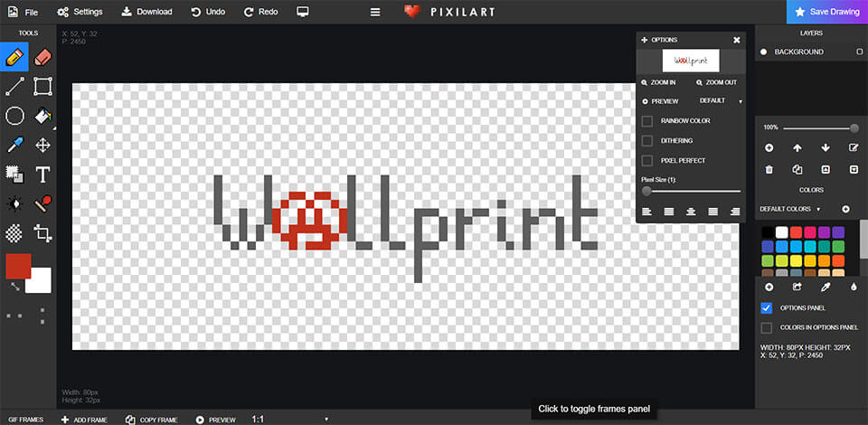The image size is (868, 425).
Task: Open the 1:1 frame speed dropdown
Action: 290,420
